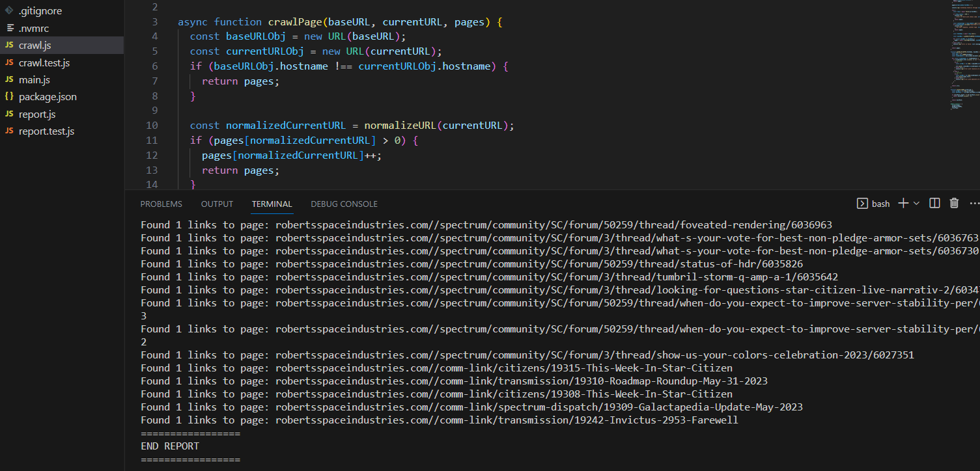
Task: Open main.js from the explorer
Action: click(34, 80)
